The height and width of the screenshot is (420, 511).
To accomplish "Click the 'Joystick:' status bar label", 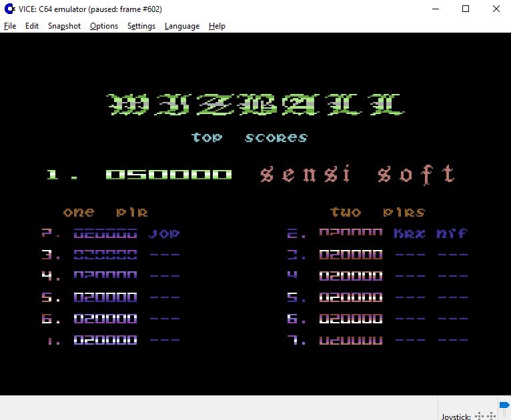I will [x=456, y=417].
